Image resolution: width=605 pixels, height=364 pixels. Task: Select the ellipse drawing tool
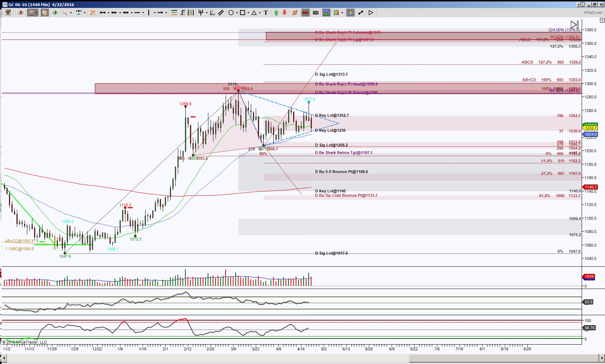231,13
